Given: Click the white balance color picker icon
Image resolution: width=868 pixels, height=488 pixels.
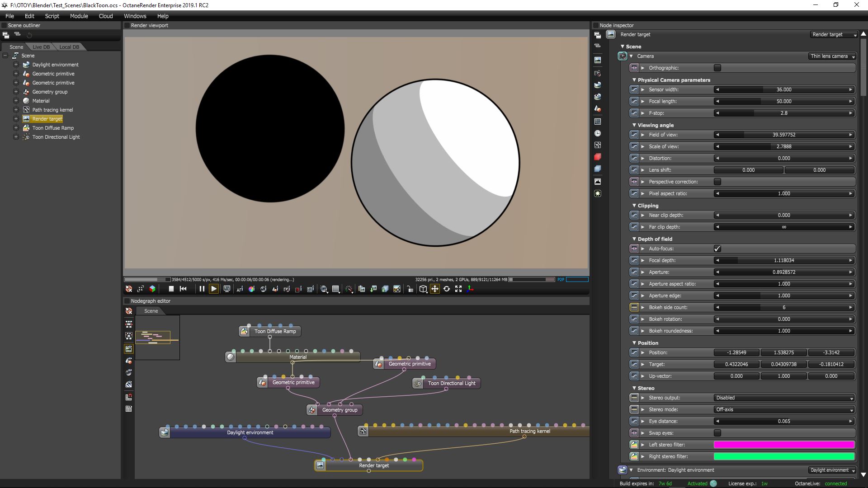Looking at the screenshot, I should pos(251,289).
